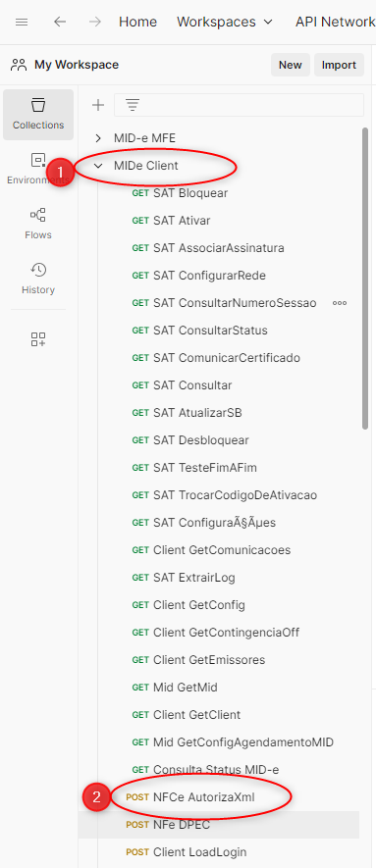Screen dimensions: 376x868
Task: Go back with the left arrow
Action: pyautogui.click(x=60, y=23)
